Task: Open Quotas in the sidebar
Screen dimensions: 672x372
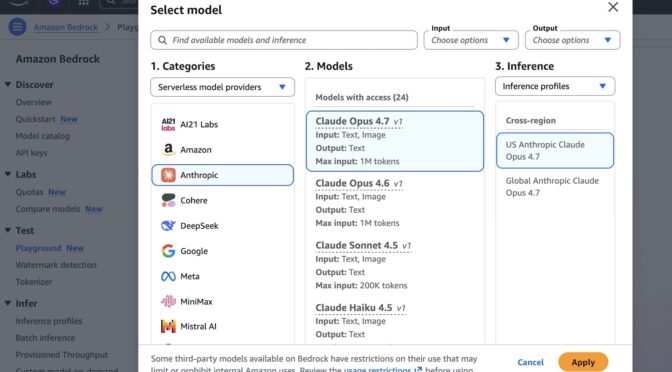Action: pos(30,192)
